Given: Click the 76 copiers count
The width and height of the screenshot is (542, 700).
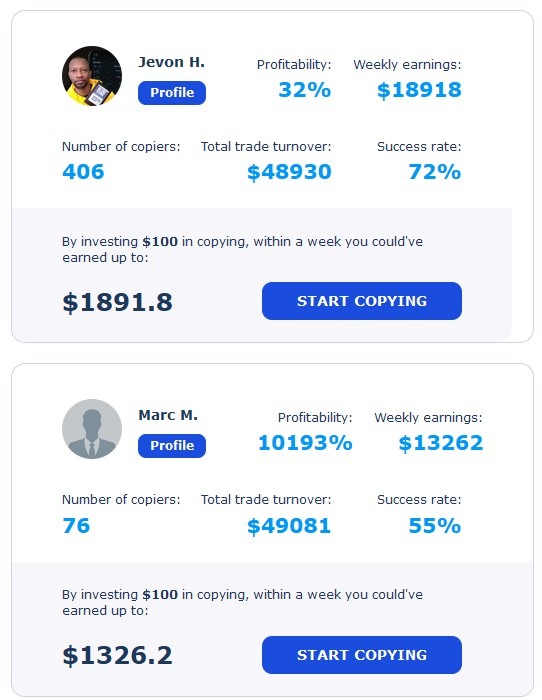Looking at the screenshot, I should (x=76, y=525).
